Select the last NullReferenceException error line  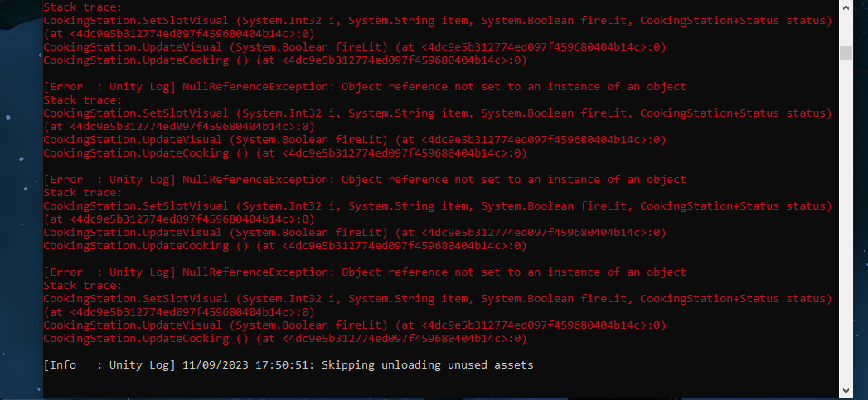(x=364, y=272)
